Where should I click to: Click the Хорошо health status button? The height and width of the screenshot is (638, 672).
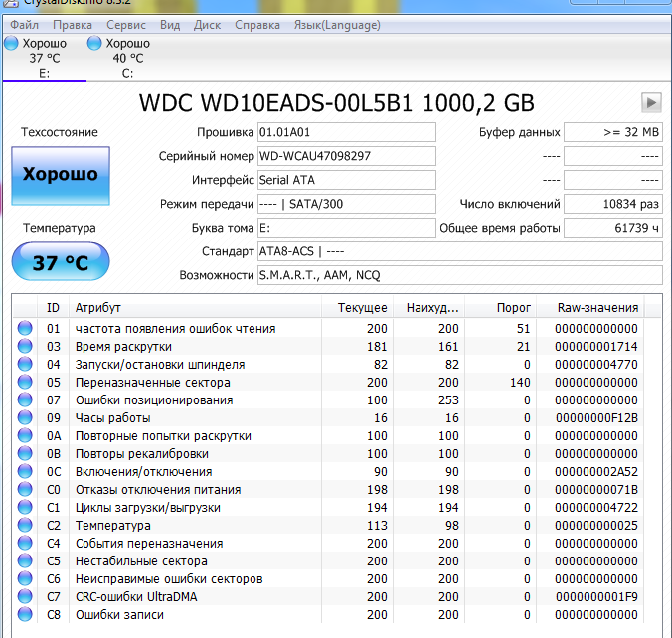pyautogui.click(x=61, y=176)
